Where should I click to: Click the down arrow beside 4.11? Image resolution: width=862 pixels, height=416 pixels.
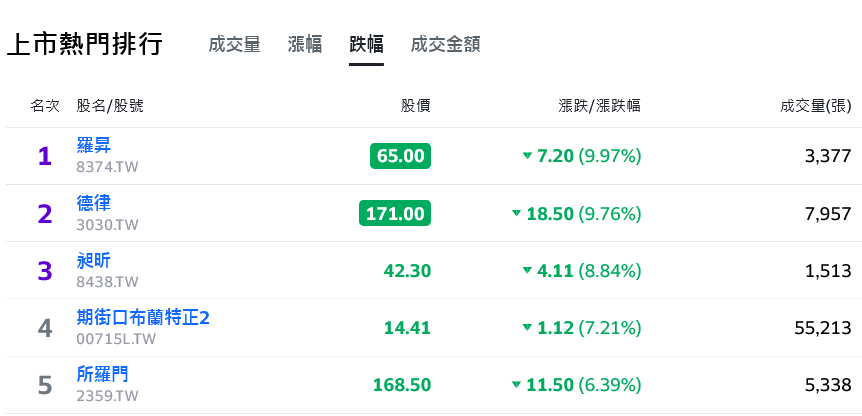527,270
